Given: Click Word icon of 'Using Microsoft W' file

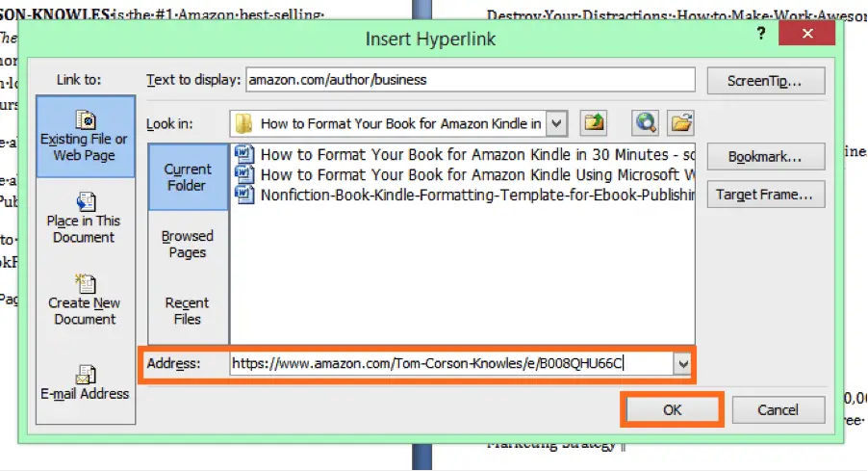Looking at the screenshot, I should [x=244, y=174].
